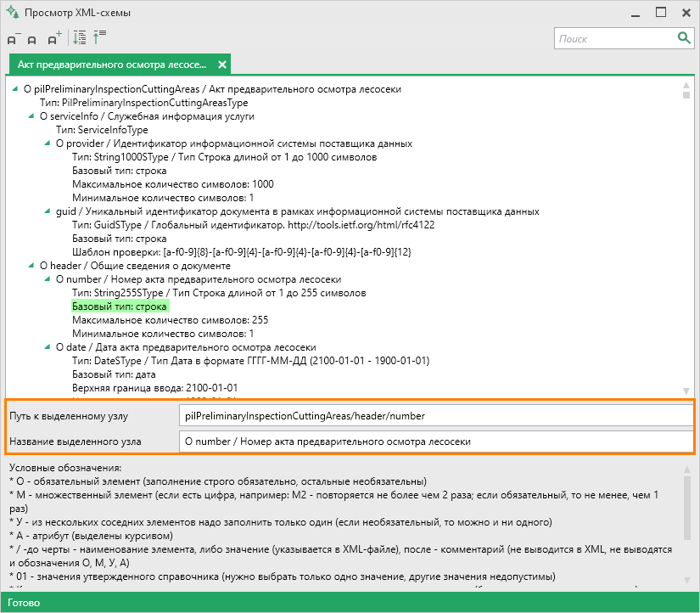
Task: Select Минимальное количество символов: 1 under provider
Action: 163,198
